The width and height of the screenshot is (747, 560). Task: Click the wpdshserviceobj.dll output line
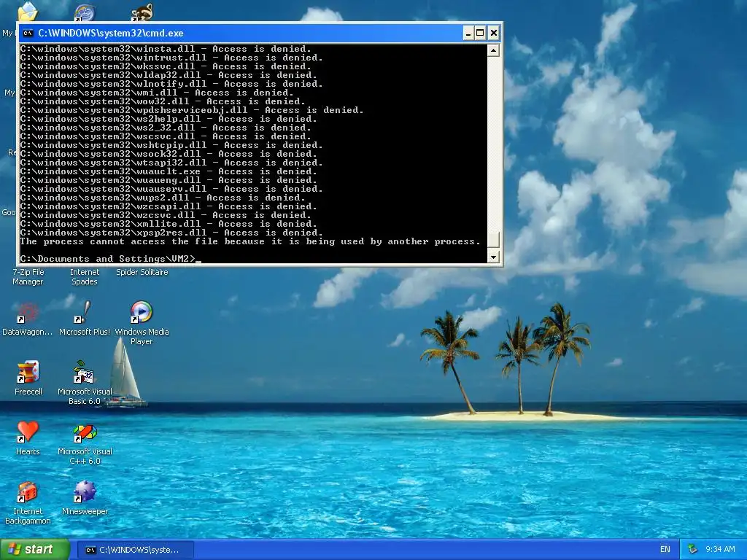coord(192,110)
